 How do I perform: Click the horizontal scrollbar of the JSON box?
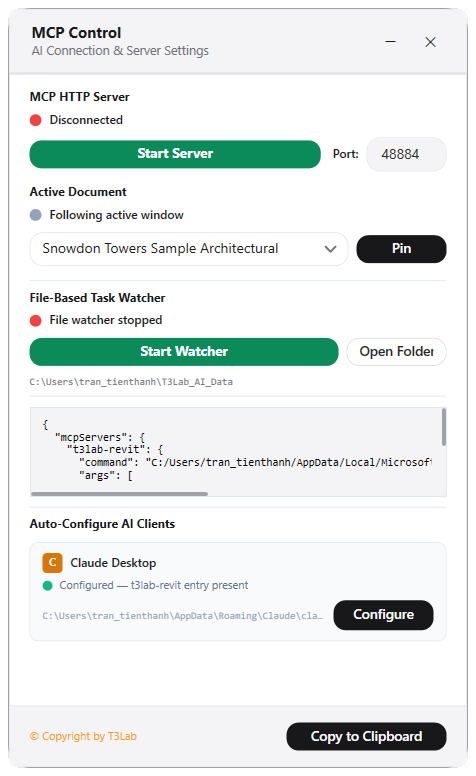tap(119, 493)
